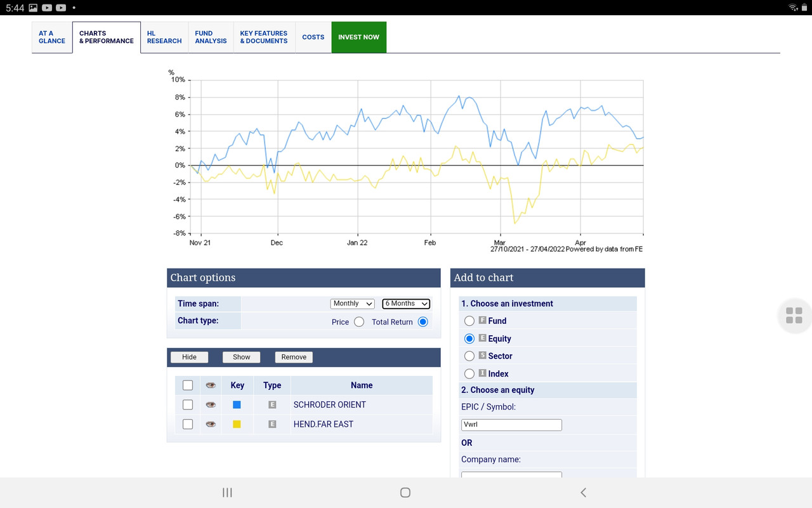Select the Price chart type radio
The width and height of the screenshot is (812, 508).
click(359, 322)
